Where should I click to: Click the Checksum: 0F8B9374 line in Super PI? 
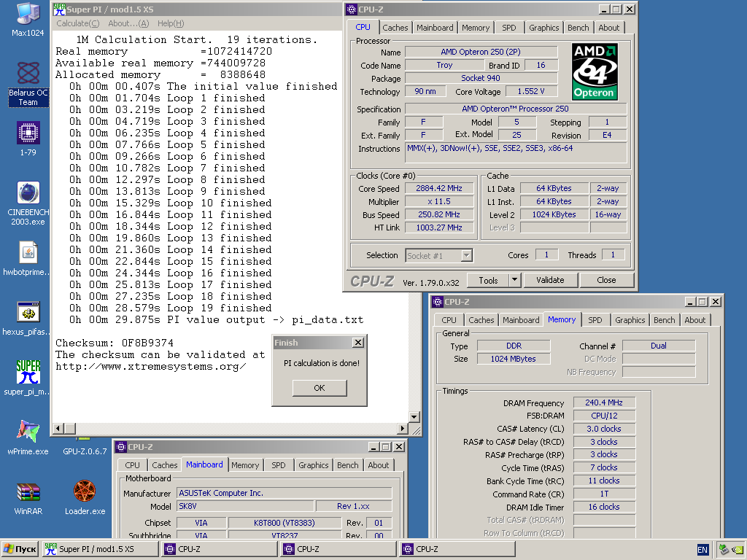point(115,343)
